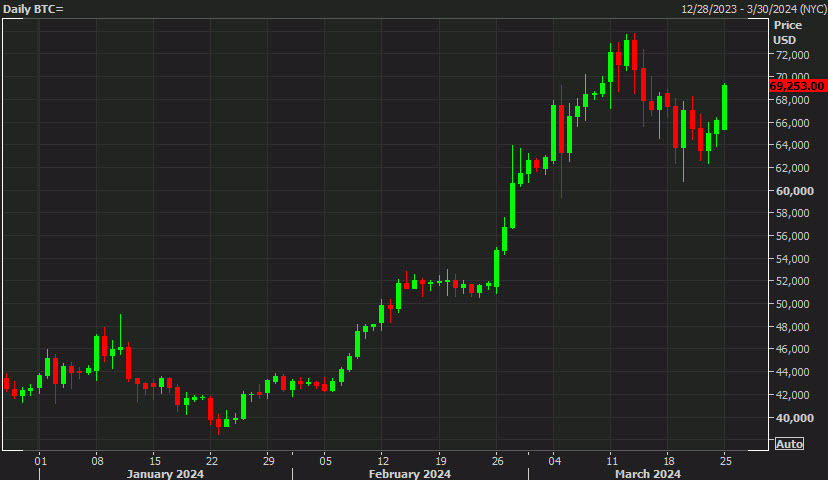This screenshot has height=480, width=828.
Task: Click the 19 date tick in February
Action: [440, 461]
